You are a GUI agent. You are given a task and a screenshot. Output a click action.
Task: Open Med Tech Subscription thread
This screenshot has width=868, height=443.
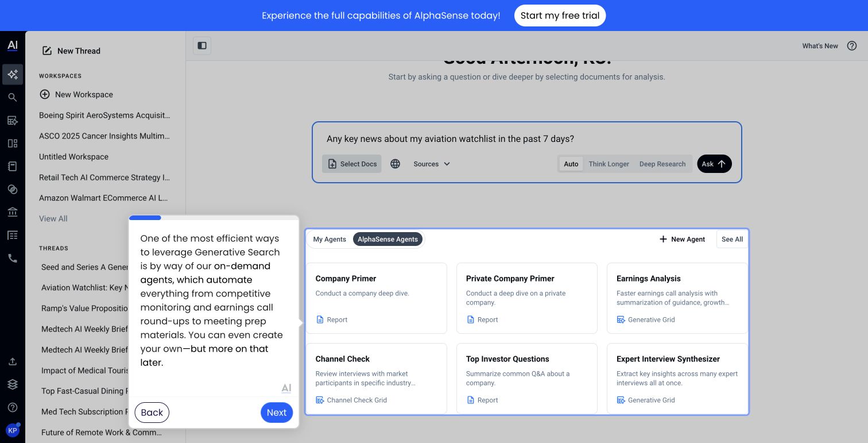click(84, 411)
